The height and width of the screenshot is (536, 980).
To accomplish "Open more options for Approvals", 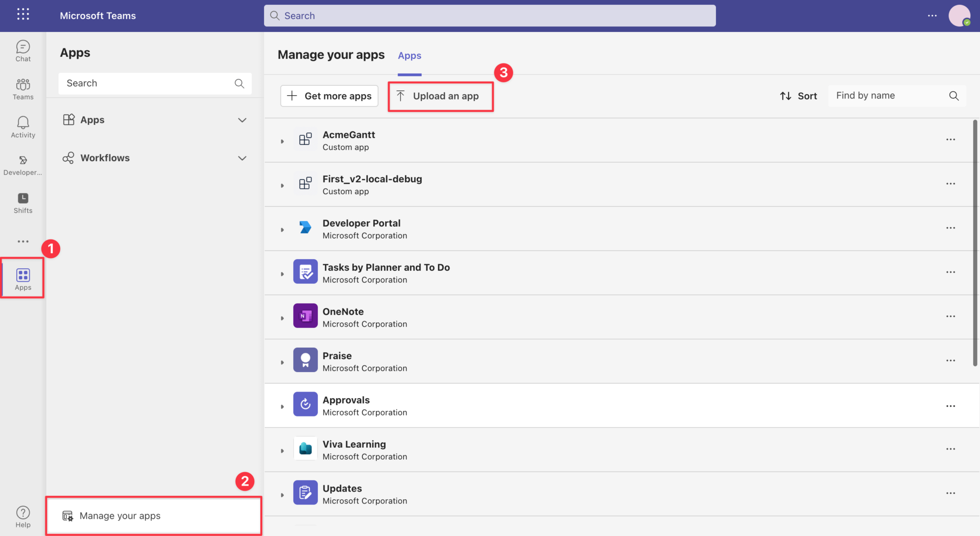I will (x=950, y=406).
